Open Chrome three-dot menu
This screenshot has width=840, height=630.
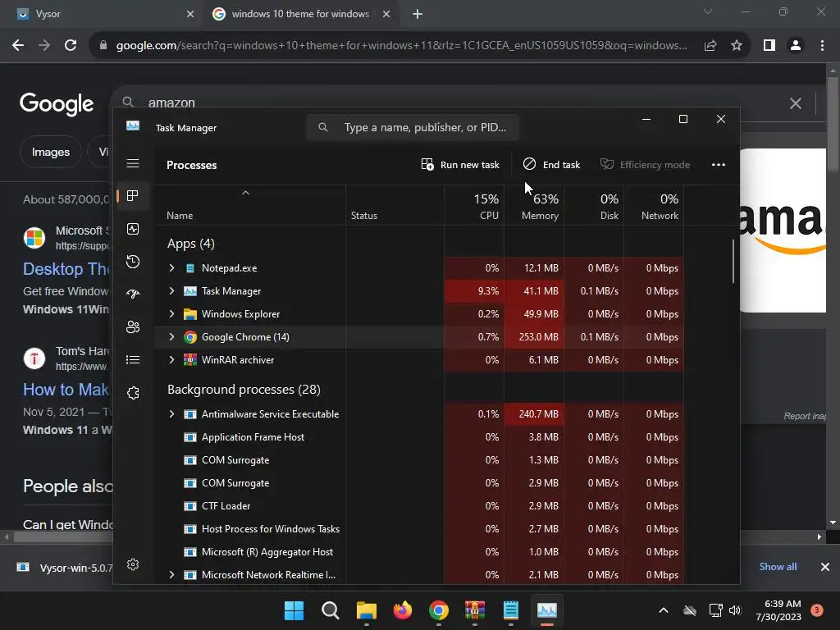822,46
